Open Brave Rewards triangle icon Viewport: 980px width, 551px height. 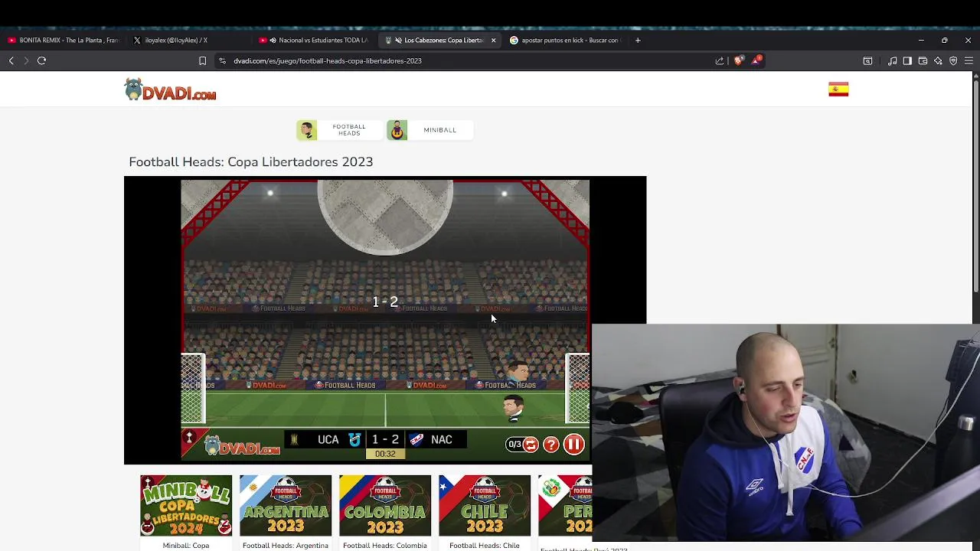[756, 60]
